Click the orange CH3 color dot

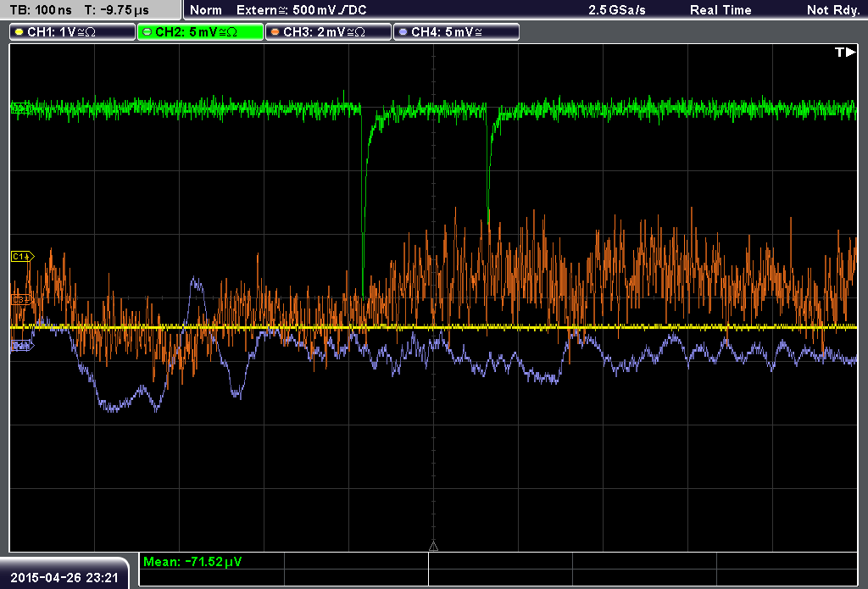(x=275, y=32)
